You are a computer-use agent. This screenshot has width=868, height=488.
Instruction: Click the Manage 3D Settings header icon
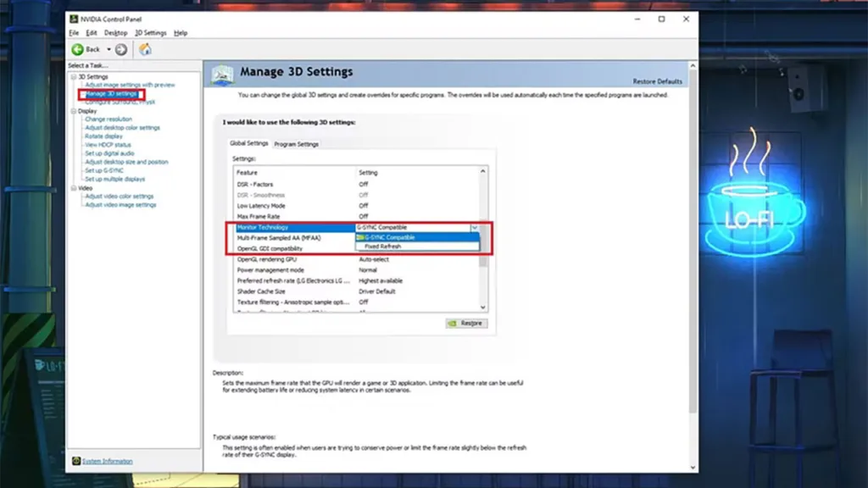222,75
